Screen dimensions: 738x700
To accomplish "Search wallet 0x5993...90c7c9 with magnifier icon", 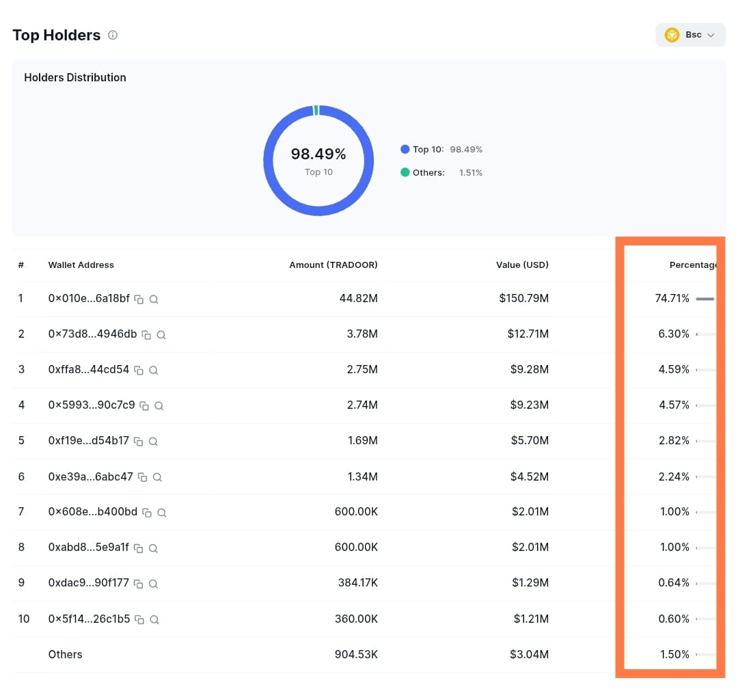I will (159, 406).
